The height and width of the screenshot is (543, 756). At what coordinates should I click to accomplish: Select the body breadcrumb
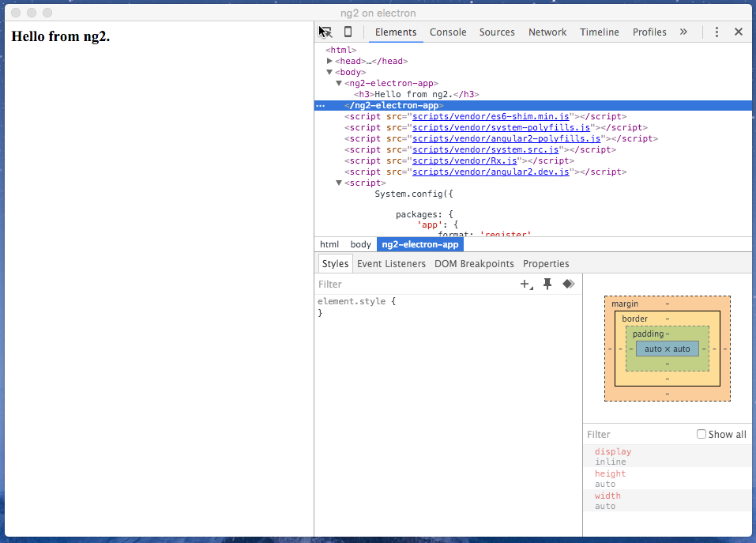(x=361, y=244)
